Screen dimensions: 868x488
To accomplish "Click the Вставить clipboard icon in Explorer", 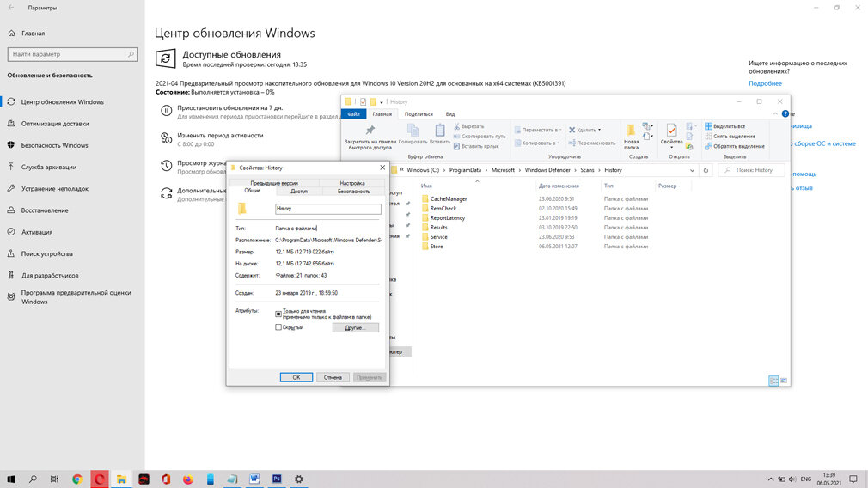I will (x=439, y=134).
